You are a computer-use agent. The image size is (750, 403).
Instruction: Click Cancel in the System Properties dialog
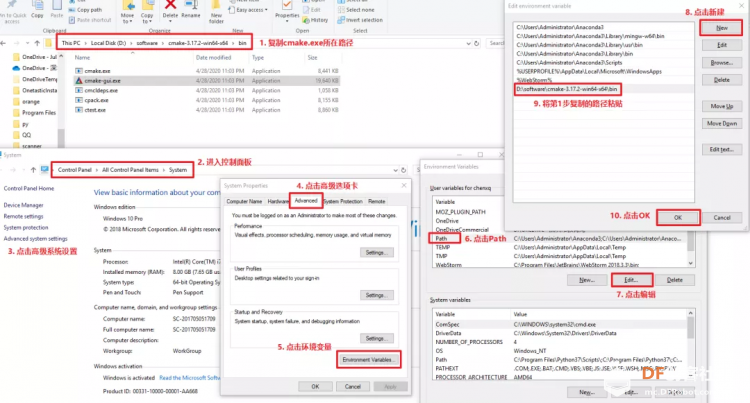click(353, 386)
